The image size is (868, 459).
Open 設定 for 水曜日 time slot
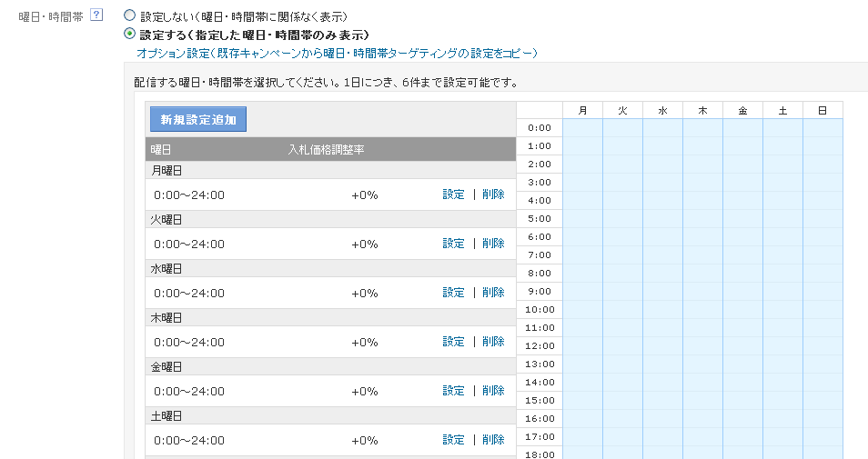[453, 293]
